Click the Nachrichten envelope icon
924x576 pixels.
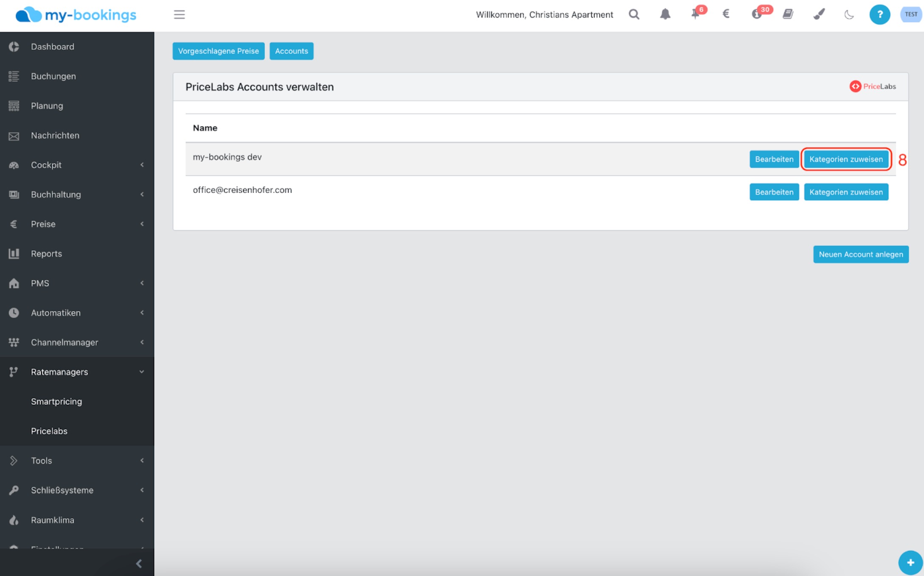click(14, 136)
